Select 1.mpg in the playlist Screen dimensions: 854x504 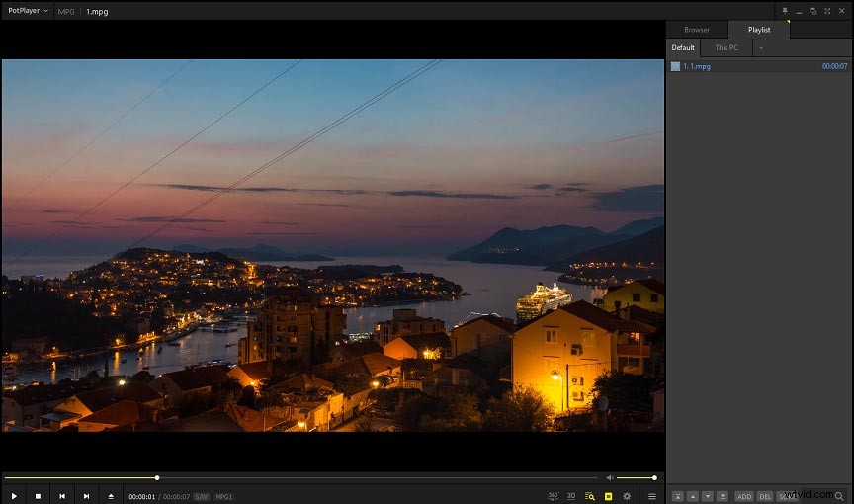(697, 66)
